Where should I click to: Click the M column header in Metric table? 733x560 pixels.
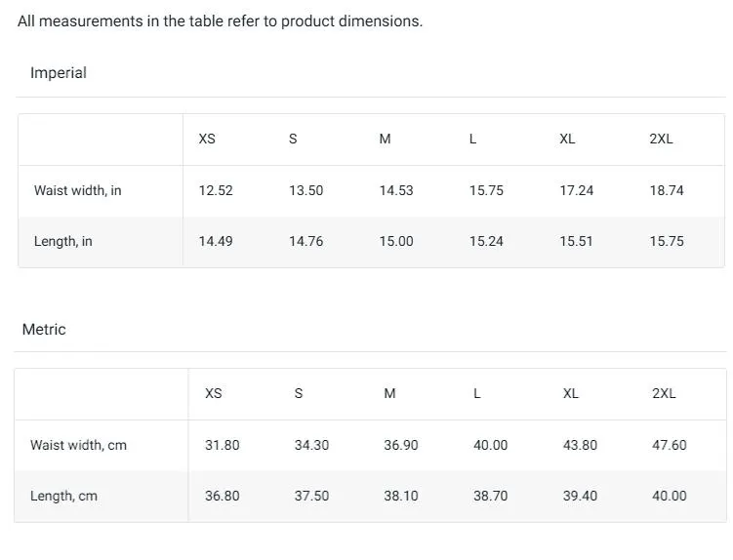tap(389, 393)
